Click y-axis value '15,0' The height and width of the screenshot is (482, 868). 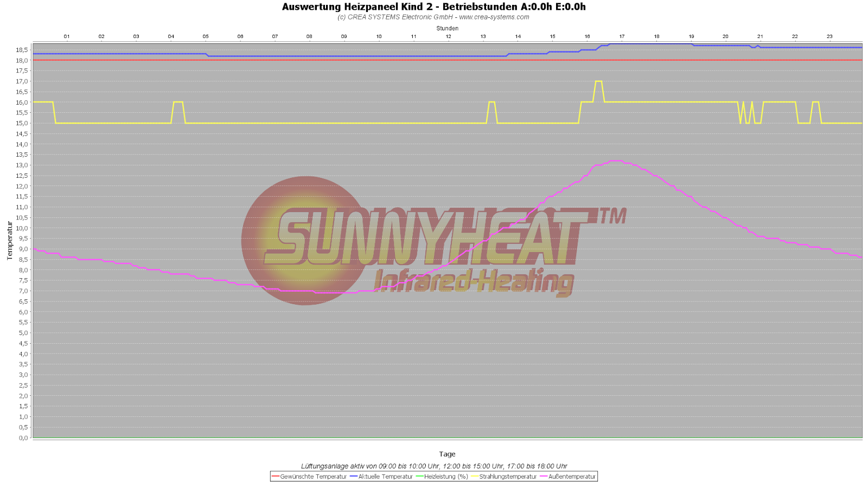click(x=22, y=123)
